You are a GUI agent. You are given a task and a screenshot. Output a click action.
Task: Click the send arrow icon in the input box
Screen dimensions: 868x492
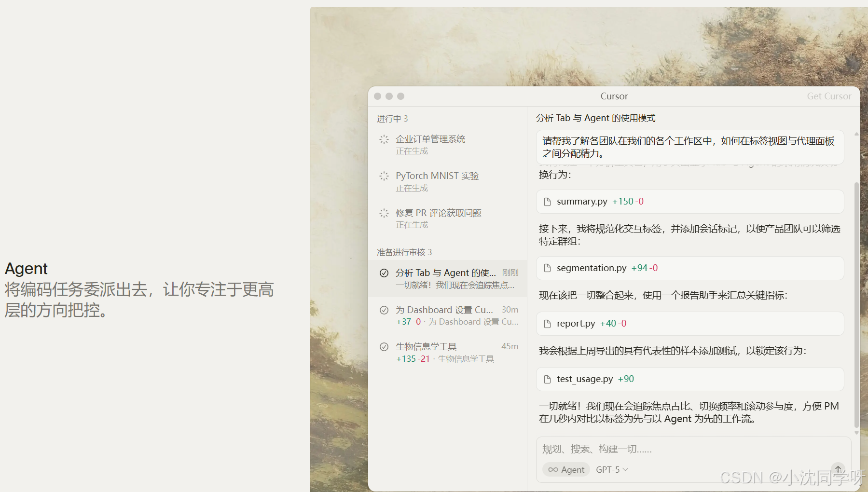click(839, 469)
